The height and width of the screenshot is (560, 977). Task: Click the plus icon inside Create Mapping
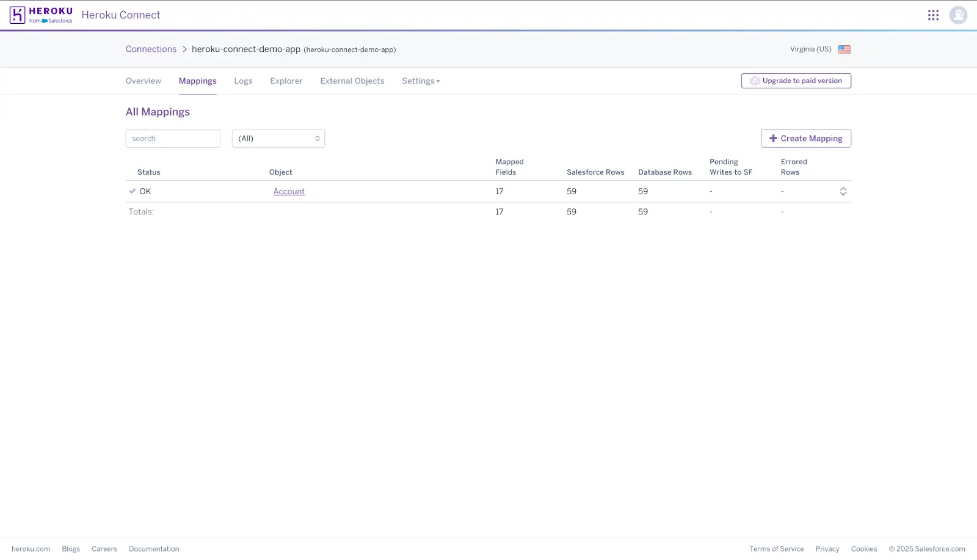point(773,138)
